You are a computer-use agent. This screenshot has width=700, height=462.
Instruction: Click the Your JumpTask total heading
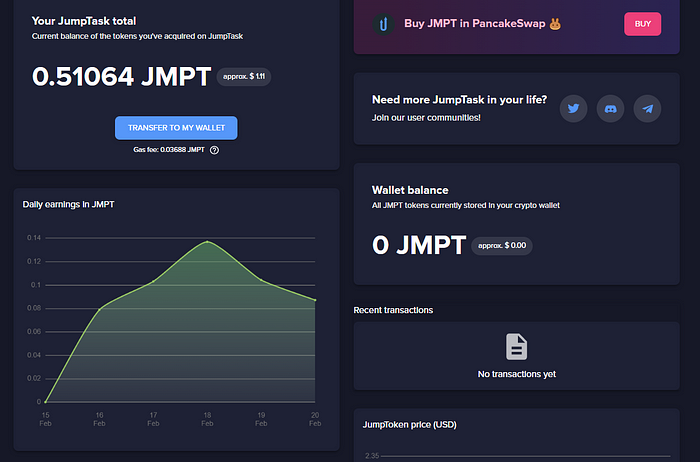click(84, 21)
